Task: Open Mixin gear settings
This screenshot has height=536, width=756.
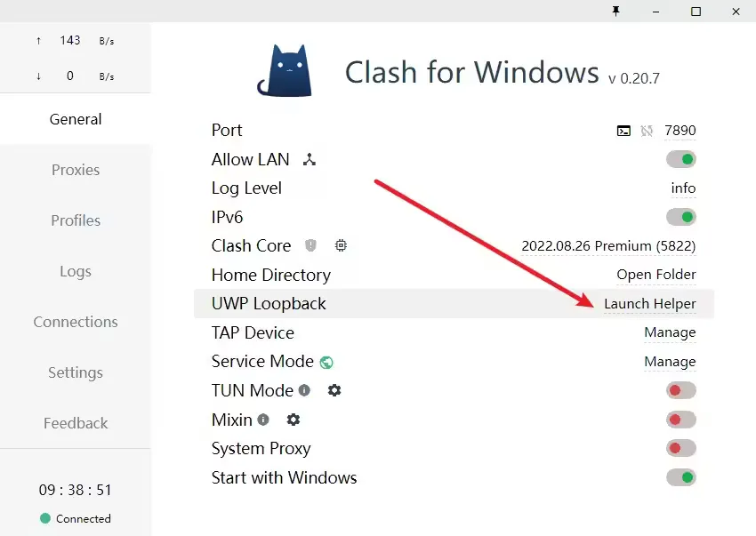Action: click(294, 420)
